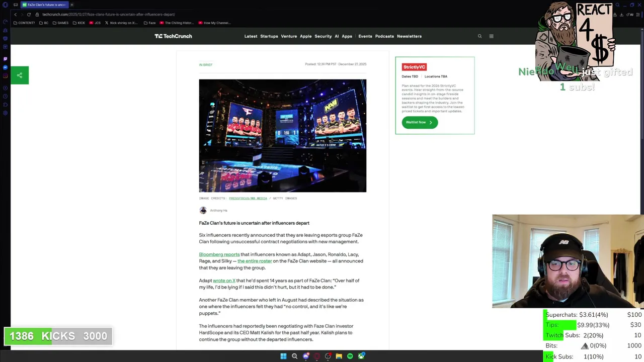The image size is (644, 362).
Task: Open Messenger in the browser sidebar
Action: click(5, 67)
